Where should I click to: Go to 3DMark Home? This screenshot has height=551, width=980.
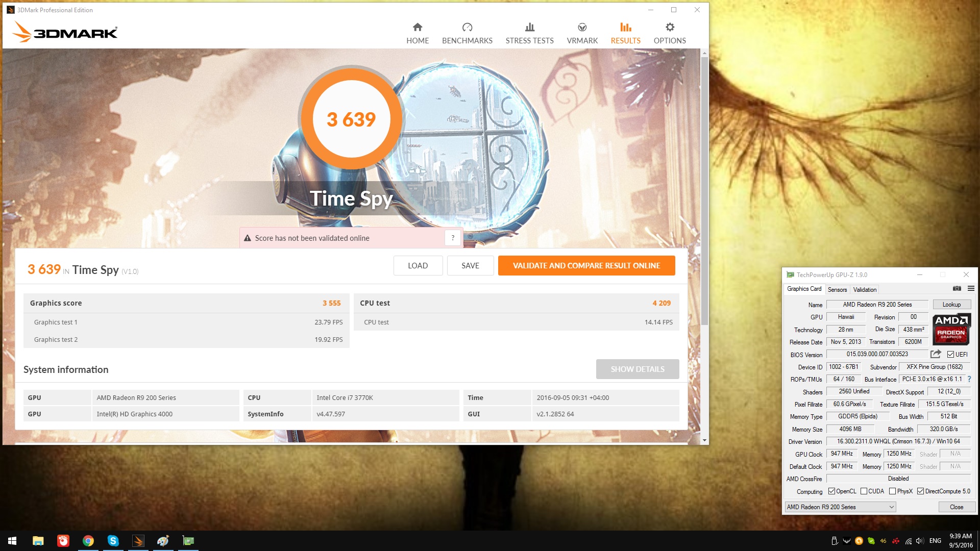click(417, 33)
